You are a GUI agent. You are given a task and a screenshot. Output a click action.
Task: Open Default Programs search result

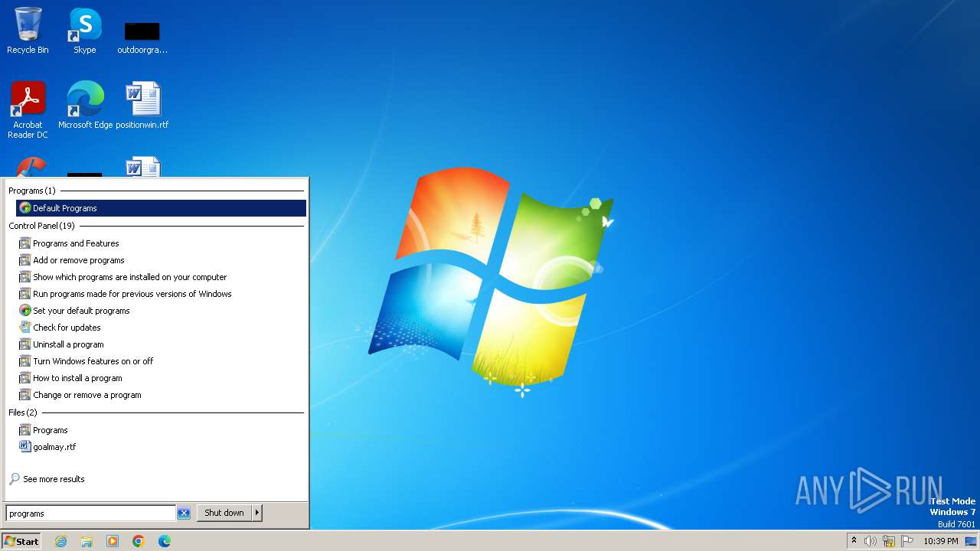(x=161, y=208)
